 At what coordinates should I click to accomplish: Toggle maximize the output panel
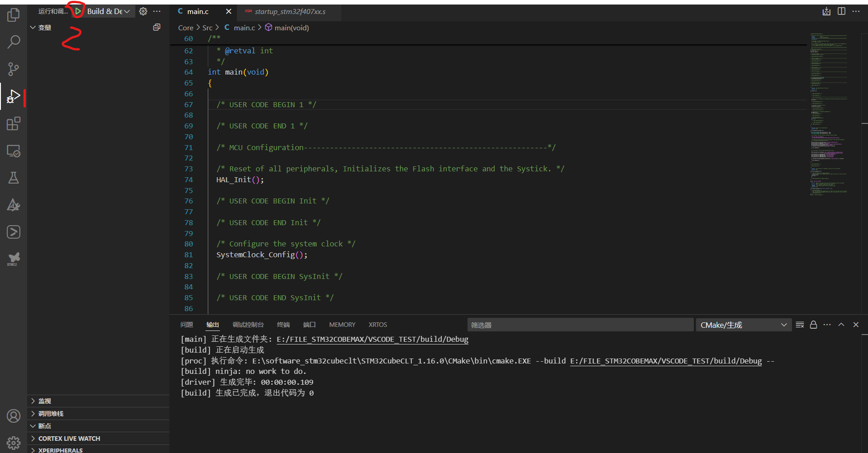841,325
